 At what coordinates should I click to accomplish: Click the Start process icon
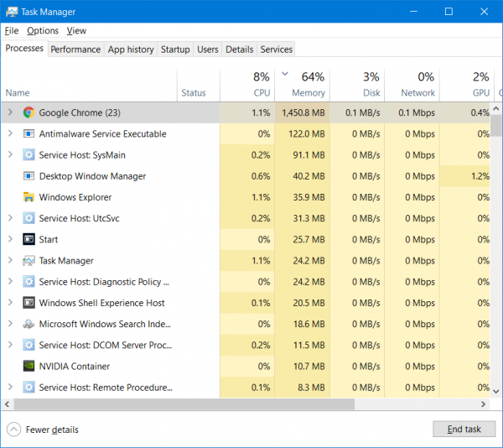click(29, 239)
